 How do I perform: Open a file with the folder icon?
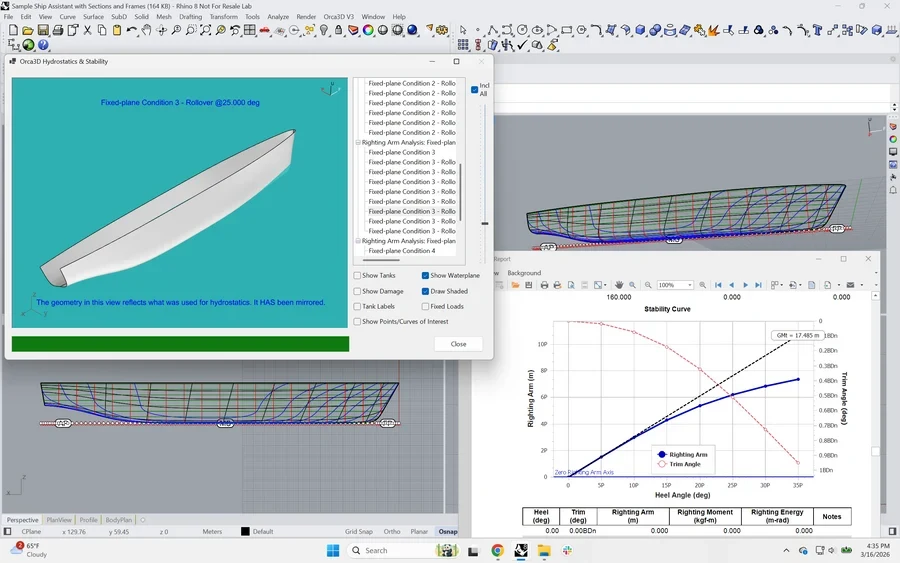click(28, 30)
